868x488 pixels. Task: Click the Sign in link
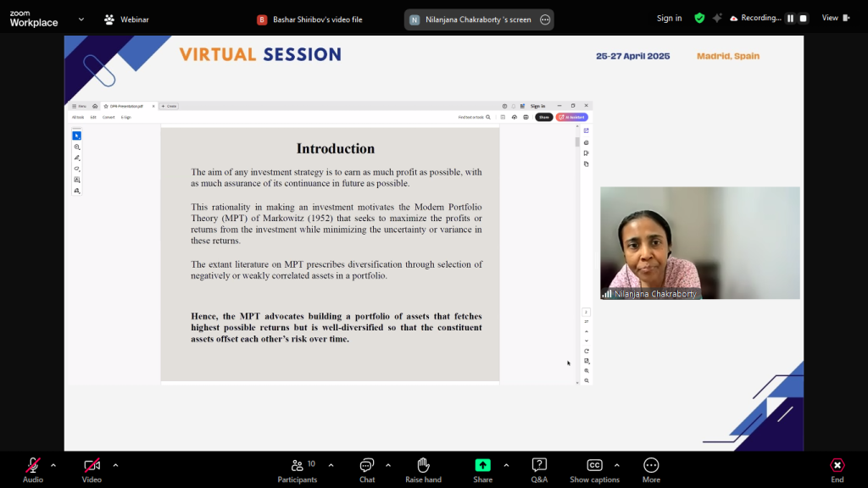[669, 19]
